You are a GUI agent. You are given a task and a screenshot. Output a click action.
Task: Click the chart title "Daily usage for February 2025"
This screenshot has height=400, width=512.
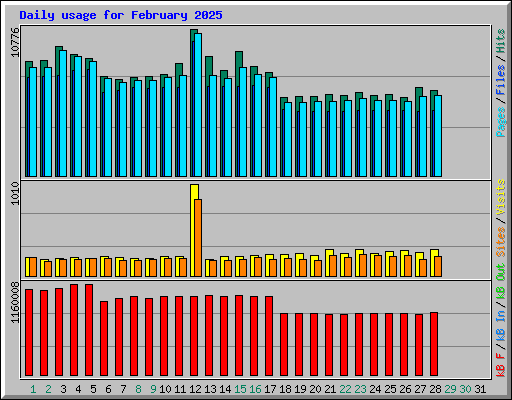pos(121,15)
